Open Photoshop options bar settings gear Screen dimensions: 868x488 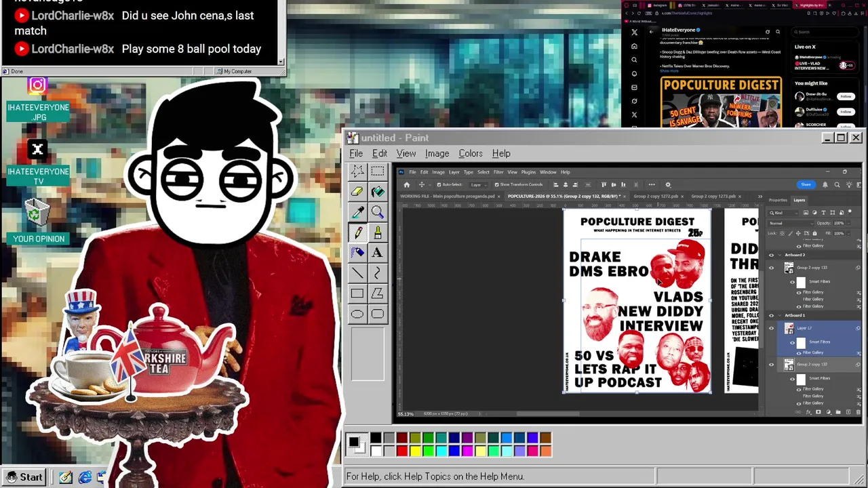[667, 184]
